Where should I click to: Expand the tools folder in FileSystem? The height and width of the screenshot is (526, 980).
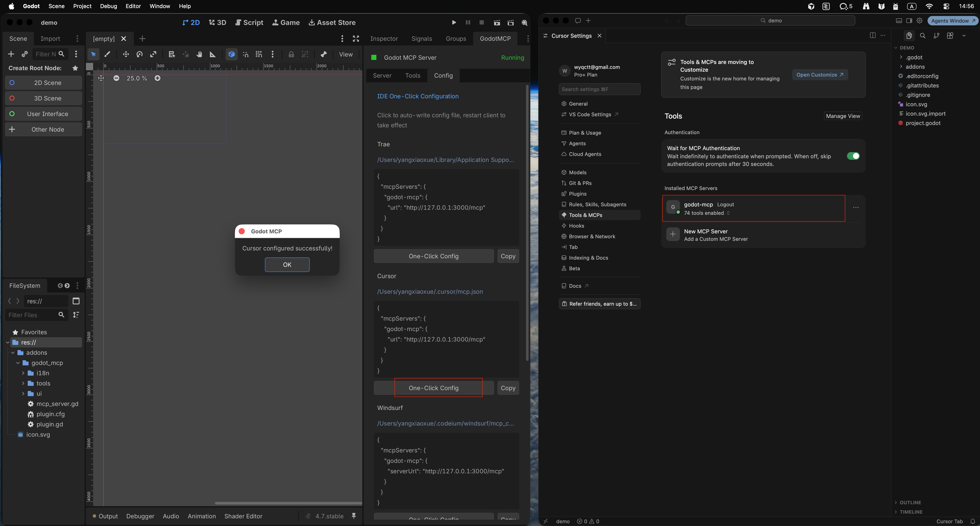23,384
